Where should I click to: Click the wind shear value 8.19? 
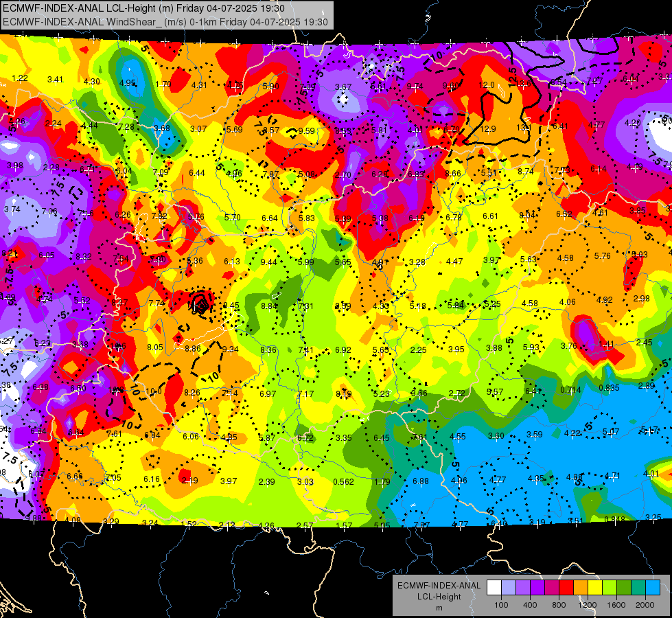(344, 393)
